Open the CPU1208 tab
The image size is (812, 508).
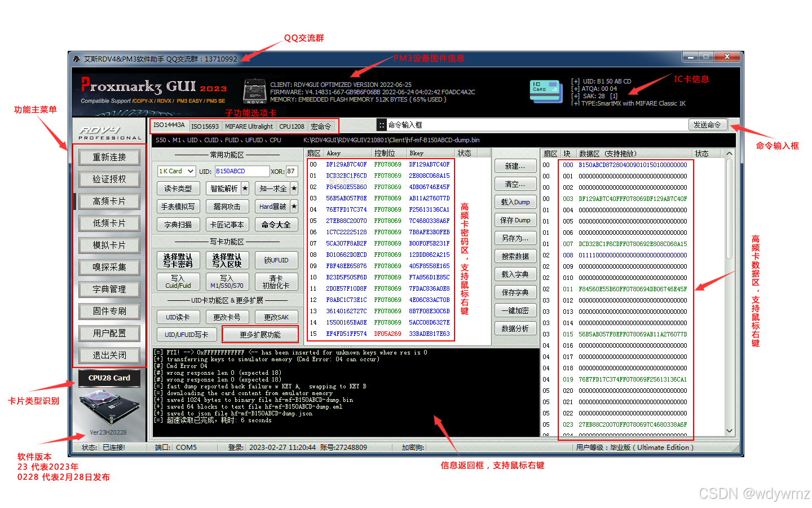[x=292, y=126]
